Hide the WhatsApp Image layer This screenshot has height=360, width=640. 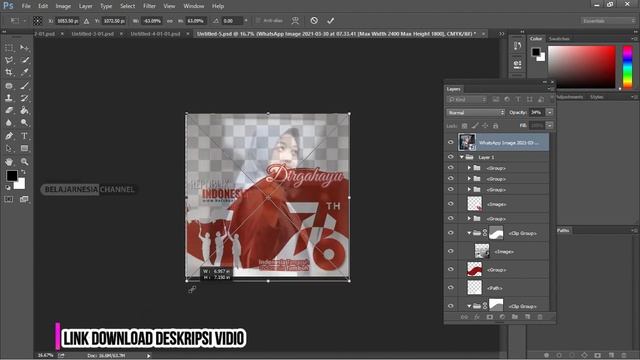pos(451,142)
